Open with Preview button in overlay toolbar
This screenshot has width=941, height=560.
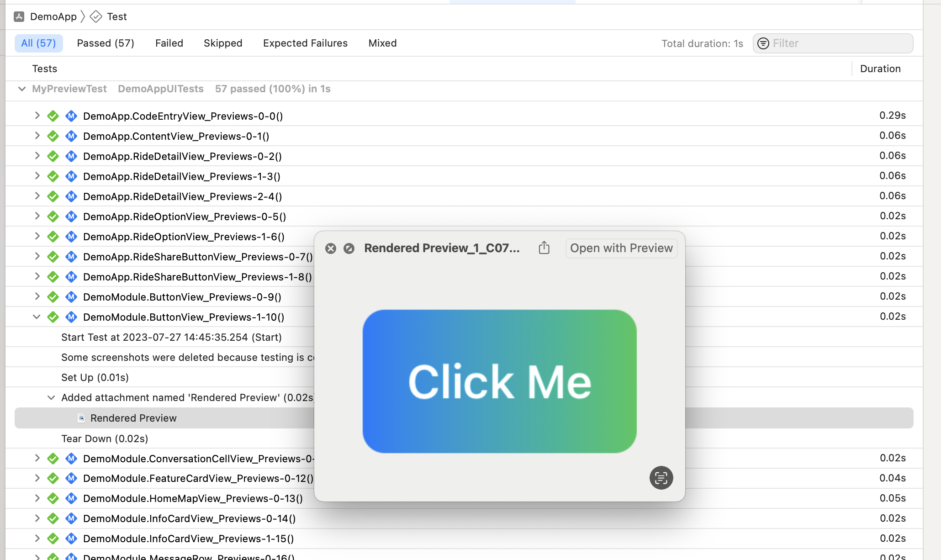tap(621, 247)
